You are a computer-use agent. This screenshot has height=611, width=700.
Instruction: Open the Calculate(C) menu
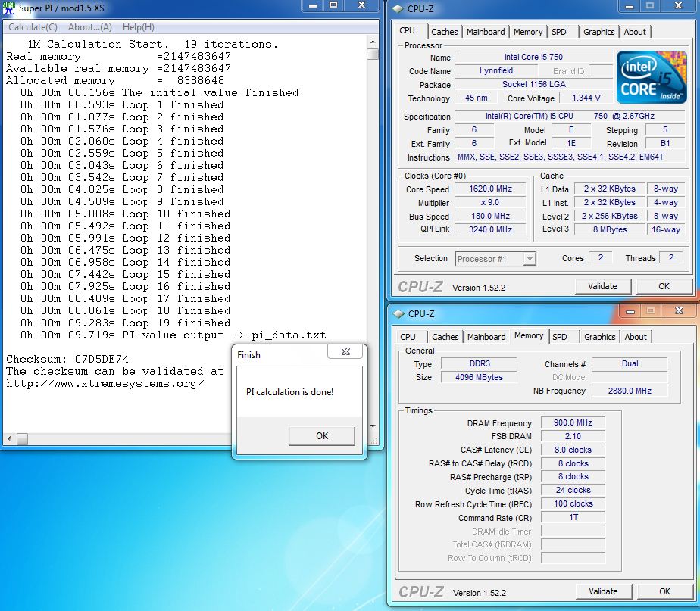tap(33, 27)
